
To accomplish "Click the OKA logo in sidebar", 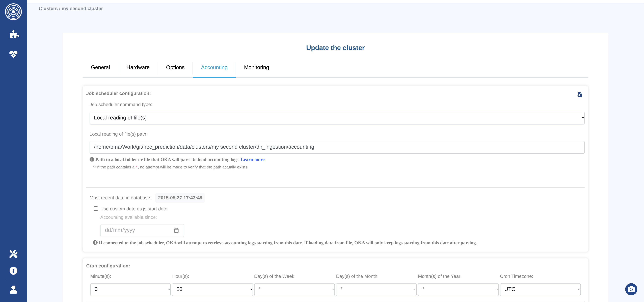I will point(13,12).
